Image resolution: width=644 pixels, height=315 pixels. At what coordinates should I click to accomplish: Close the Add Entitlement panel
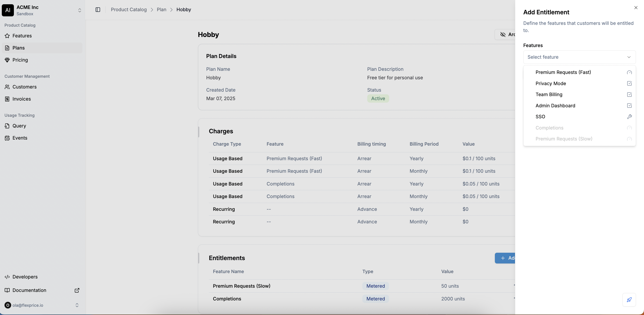[x=636, y=8]
